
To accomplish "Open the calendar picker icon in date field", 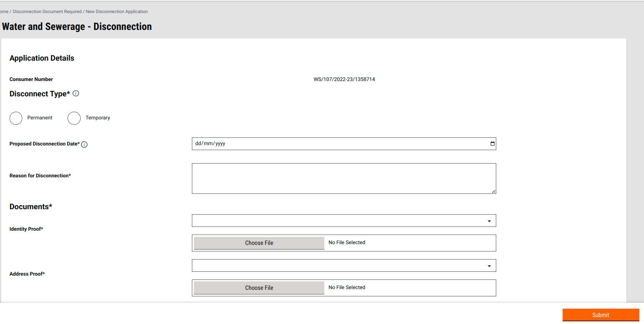I will click(x=492, y=144).
